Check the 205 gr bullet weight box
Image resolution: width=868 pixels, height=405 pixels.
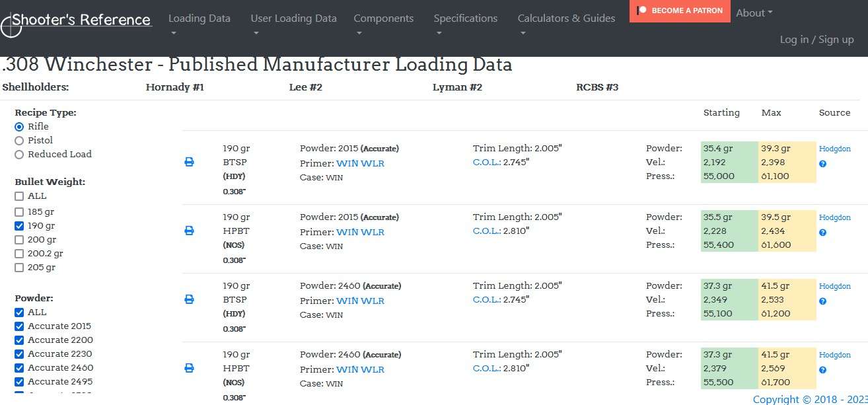pos(19,268)
